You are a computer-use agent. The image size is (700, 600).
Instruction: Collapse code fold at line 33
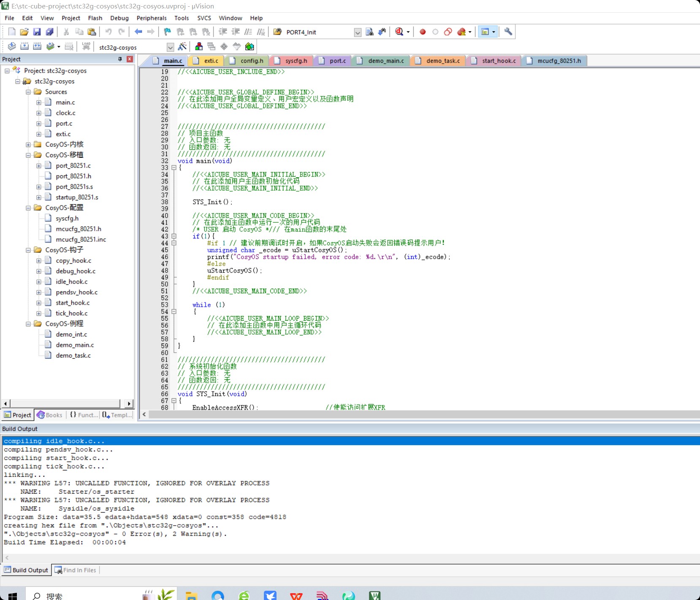click(174, 168)
